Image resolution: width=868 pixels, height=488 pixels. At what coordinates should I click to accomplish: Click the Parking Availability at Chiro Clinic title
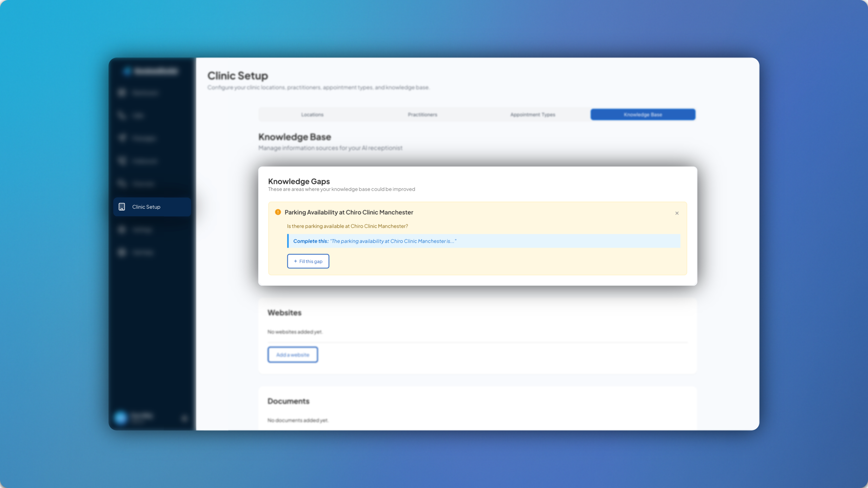349,212
